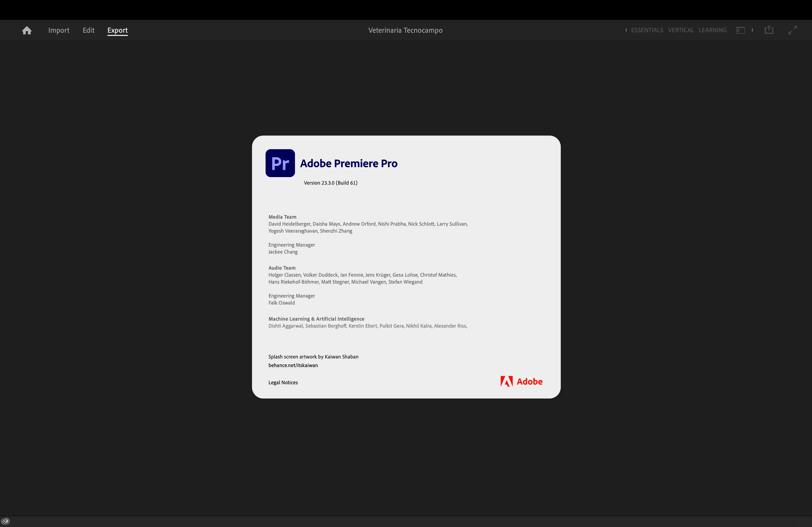
Task: Choose the ESSENTIALS workspace
Action: pyautogui.click(x=647, y=30)
